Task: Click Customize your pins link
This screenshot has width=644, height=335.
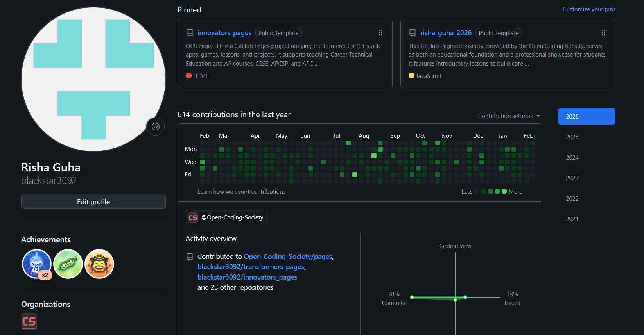Action: click(x=589, y=9)
